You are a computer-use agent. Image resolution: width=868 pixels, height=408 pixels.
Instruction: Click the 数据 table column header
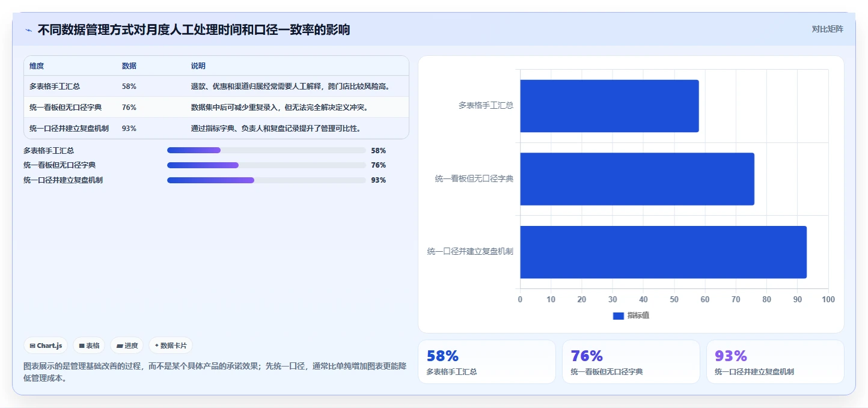click(129, 65)
